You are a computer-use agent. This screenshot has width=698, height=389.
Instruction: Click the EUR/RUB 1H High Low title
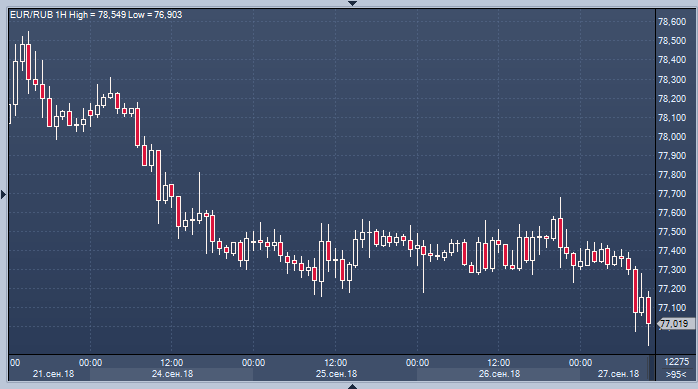click(96, 15)
